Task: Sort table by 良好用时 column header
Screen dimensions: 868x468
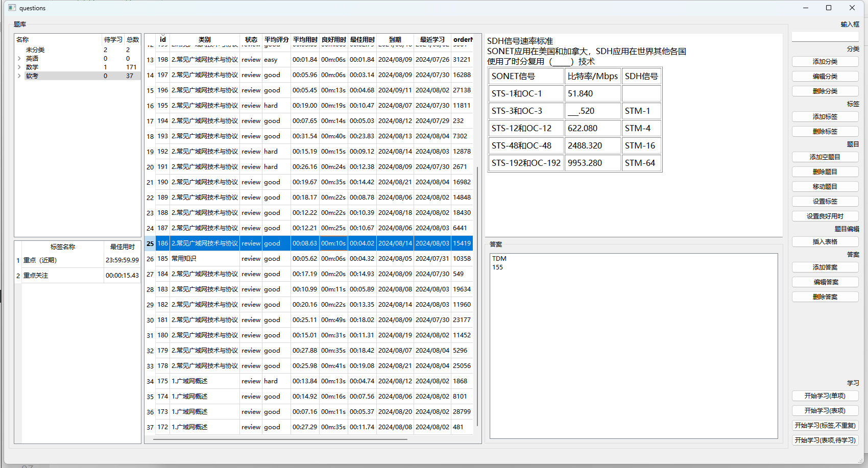Action: pyautogui.click(x=333, y=39)
